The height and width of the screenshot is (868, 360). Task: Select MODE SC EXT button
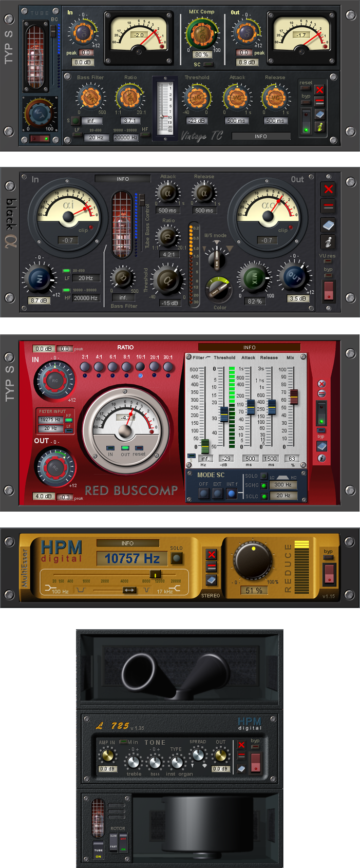pos(218,494)
